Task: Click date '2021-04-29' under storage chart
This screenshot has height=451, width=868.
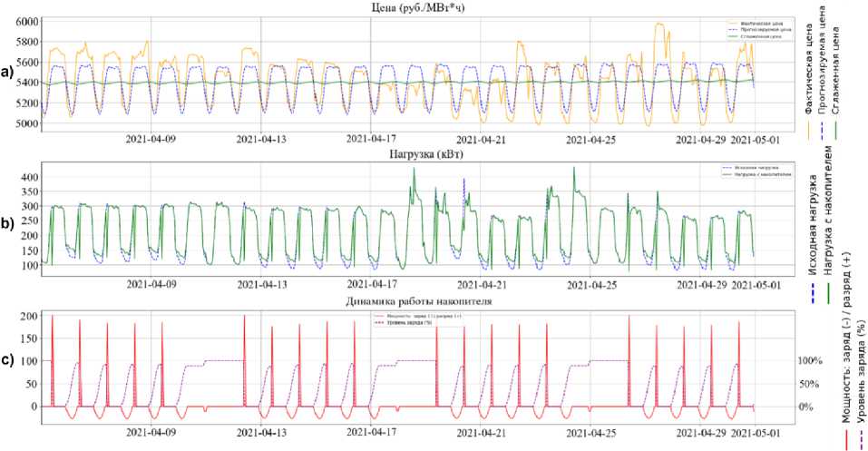Action: pyautogui.click(x=701, y=433)
